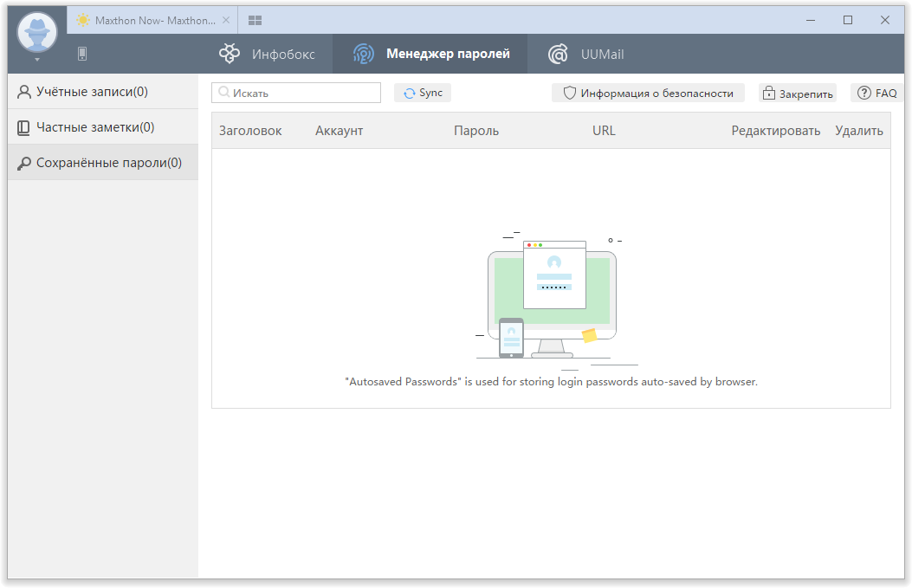The height and width of the screenshot is (588, 912).
Task: Open the FAQ help button
Action: 877,93
